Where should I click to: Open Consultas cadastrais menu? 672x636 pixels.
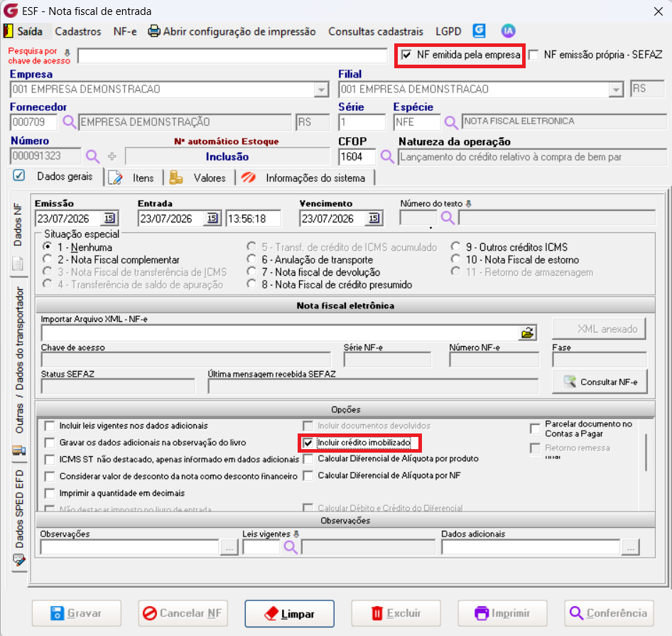[376, 31]
